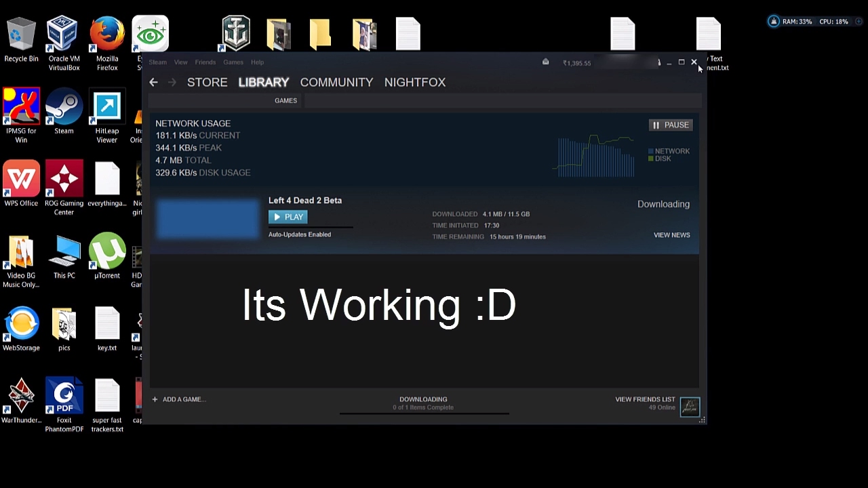868x488 pixels.
Task: Open the Steam menu
Action: (157, 62)
